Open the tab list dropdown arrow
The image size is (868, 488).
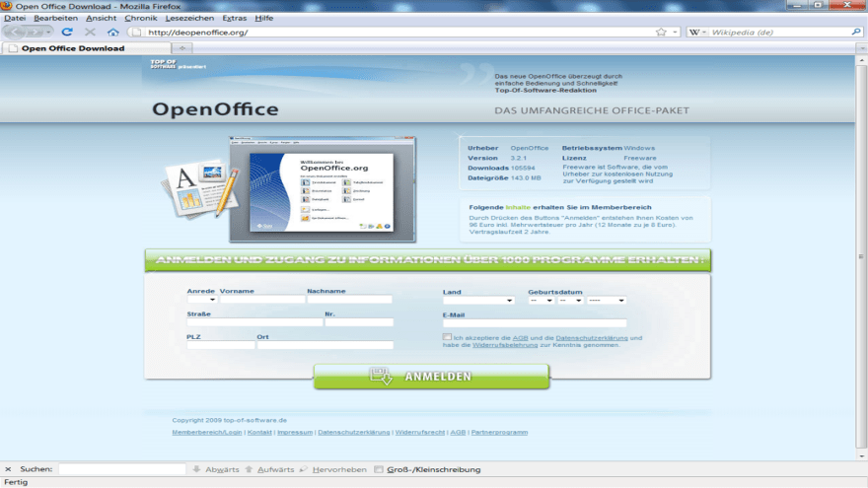pos(862,48)
